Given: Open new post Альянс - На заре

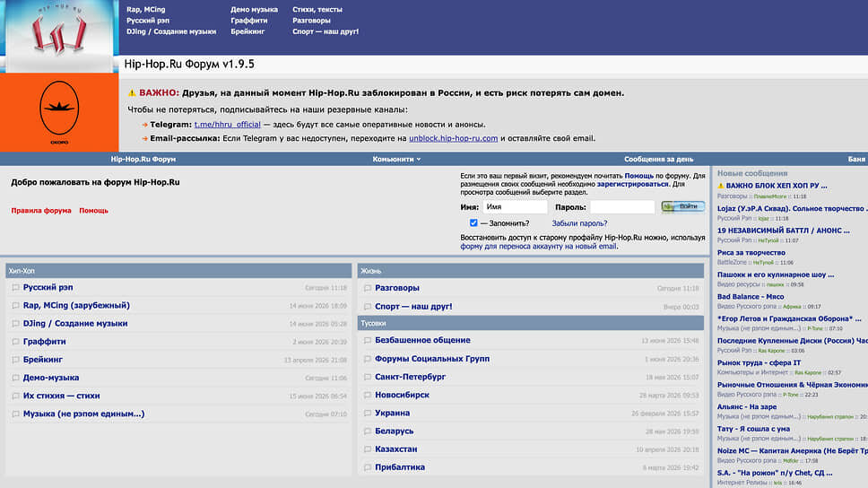Looking at the screenshot, I should [x=747, y=407].
